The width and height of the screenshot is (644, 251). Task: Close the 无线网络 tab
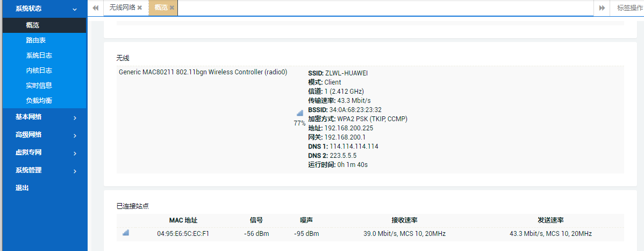click(x=140, y=8)
